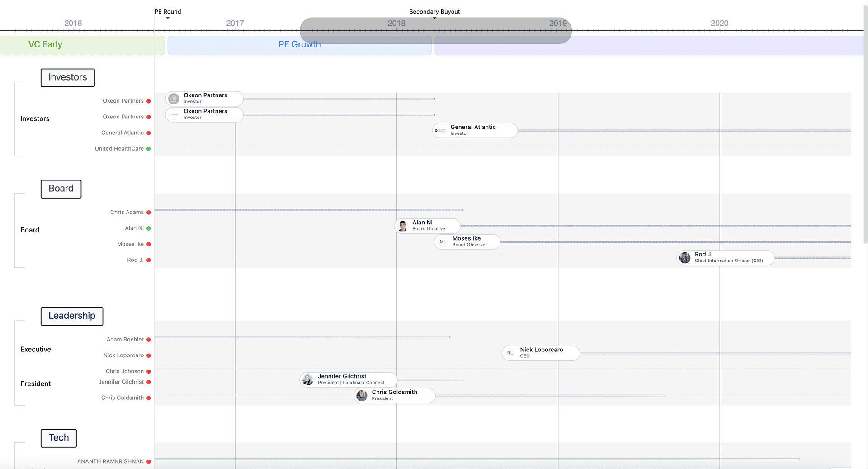Open the Board section header
The height and width of the screenshot is (469, 868).
tap(61, 189)
